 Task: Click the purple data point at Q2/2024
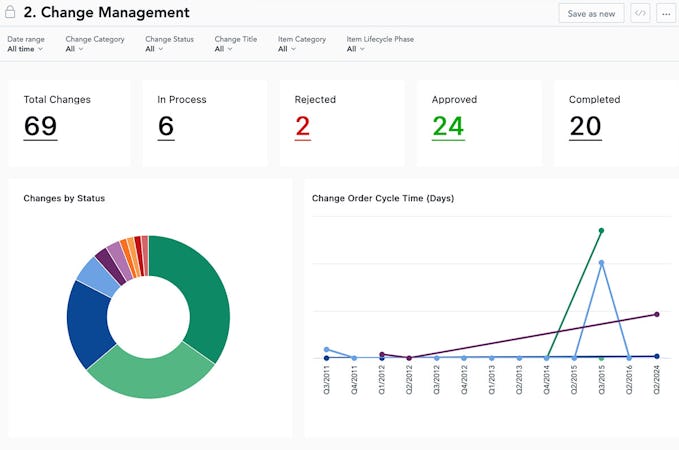pyautogui.click(x=656, y=314)
